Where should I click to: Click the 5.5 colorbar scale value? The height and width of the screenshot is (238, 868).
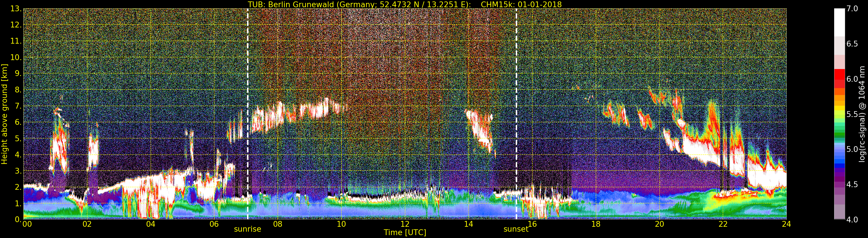(852, 114)
